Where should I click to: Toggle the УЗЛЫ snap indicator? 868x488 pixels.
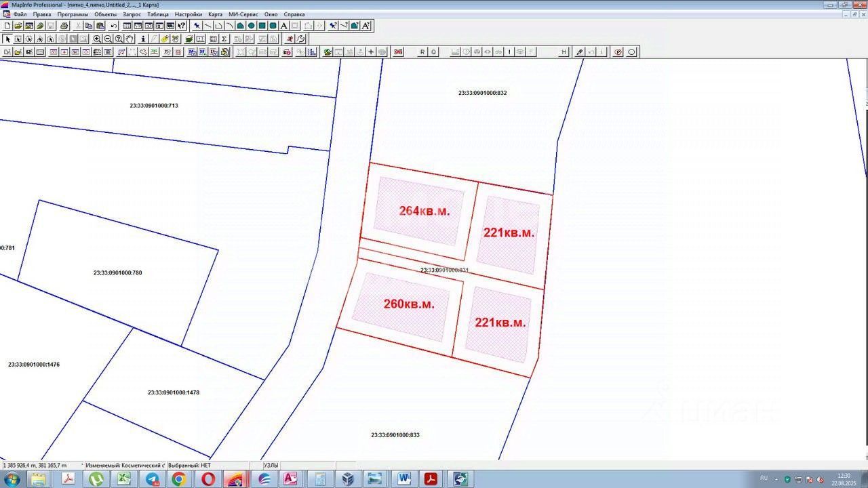coord(271,466)
